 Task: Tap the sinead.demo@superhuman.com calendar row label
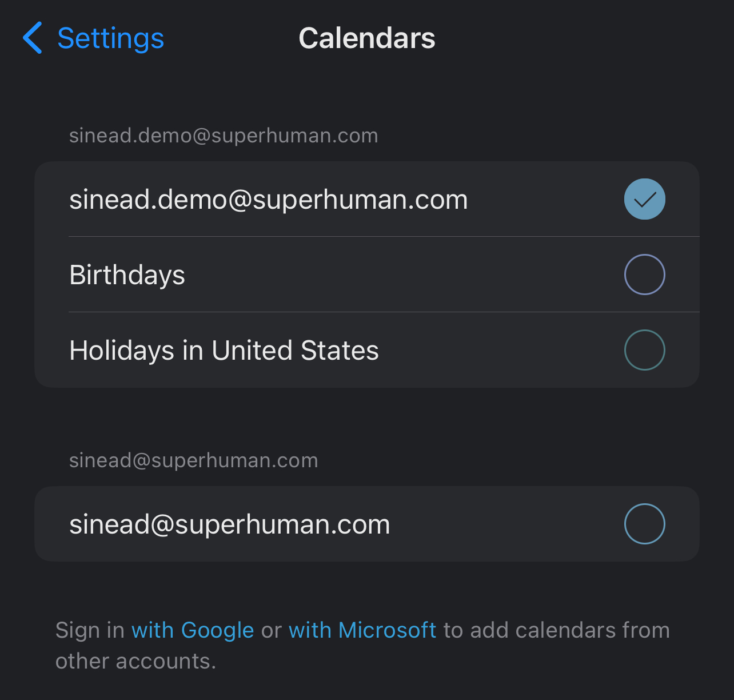click(x=268, y=200)
